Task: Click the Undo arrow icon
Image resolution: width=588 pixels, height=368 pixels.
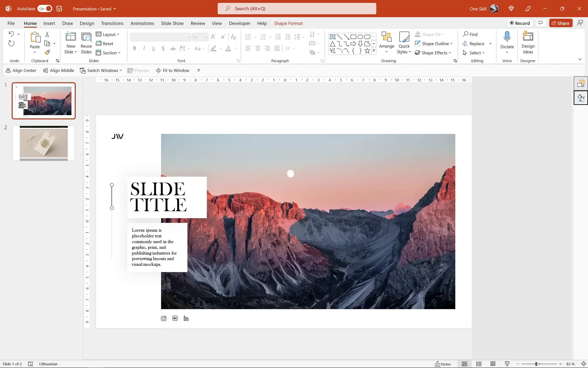Action: [x=11, y=34]
